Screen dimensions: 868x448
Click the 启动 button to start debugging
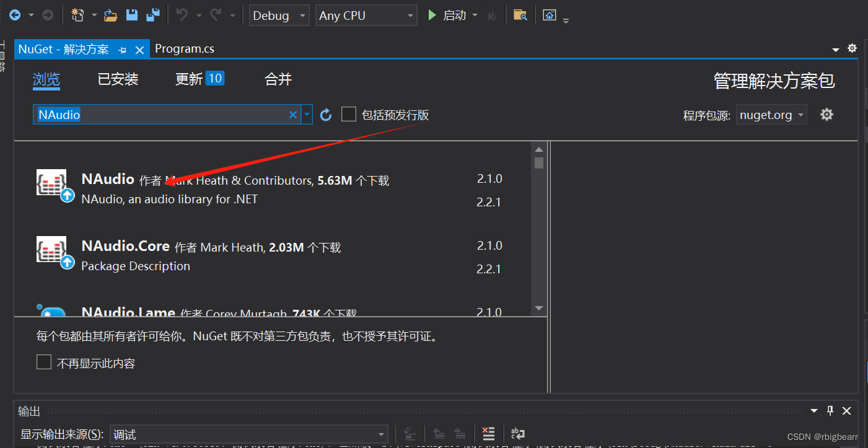tap(452, 15)
